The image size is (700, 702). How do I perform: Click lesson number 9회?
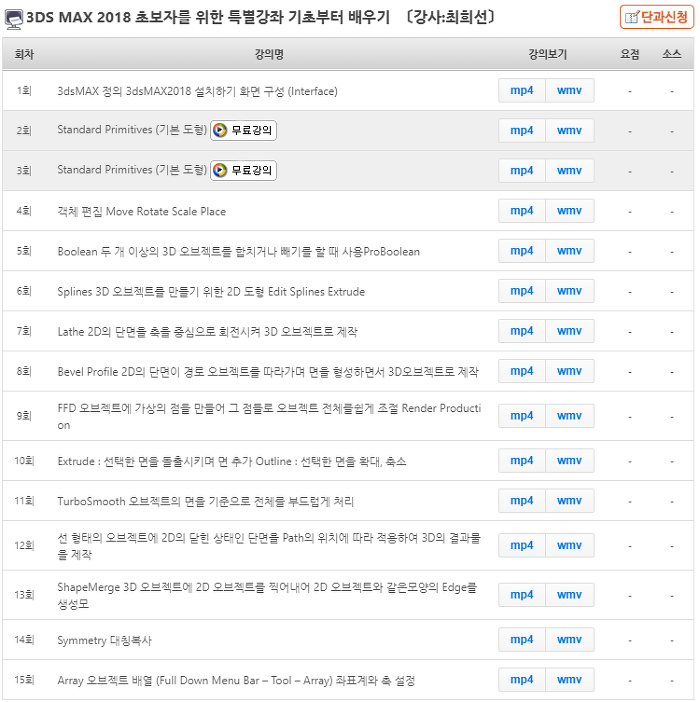[x=24, y=416]
